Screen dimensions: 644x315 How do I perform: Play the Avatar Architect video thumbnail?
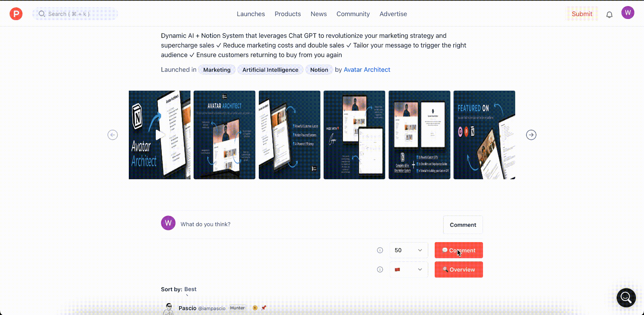coord(160,135)
